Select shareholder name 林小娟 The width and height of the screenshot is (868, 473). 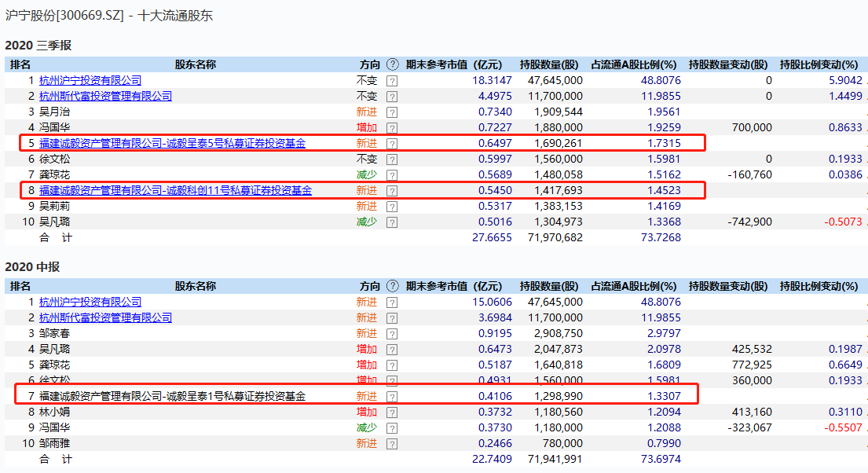[x=54, y=412]
